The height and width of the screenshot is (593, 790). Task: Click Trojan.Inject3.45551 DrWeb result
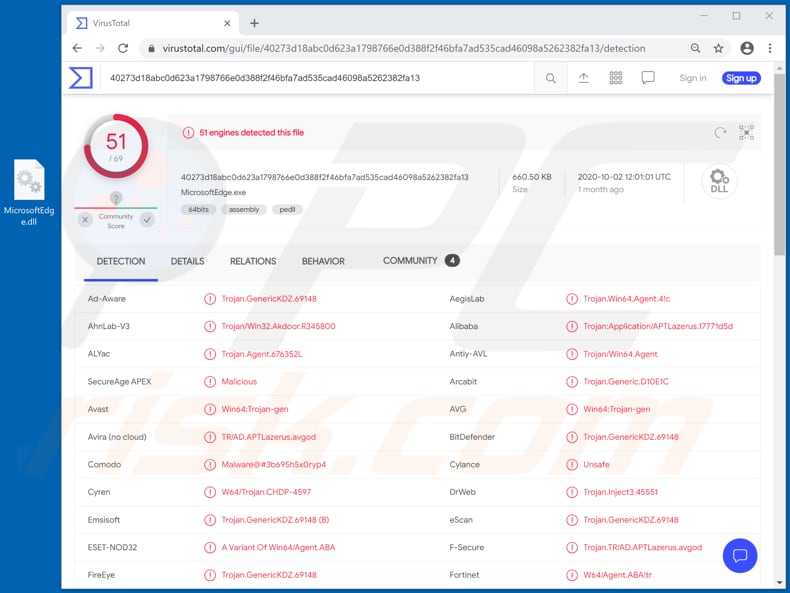point(620,492)
